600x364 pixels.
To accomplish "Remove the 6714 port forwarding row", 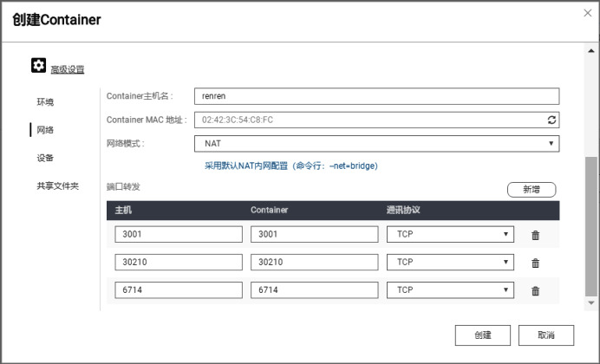I will pyautogui.click(x=535, y=291).
